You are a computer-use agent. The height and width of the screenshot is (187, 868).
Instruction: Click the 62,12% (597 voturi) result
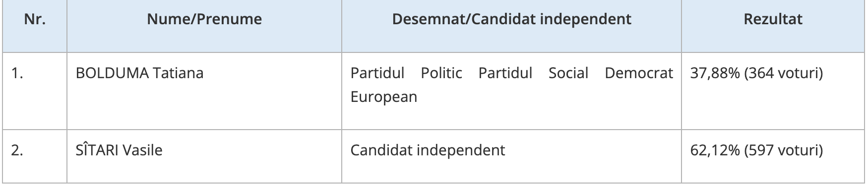pos(756,150)
